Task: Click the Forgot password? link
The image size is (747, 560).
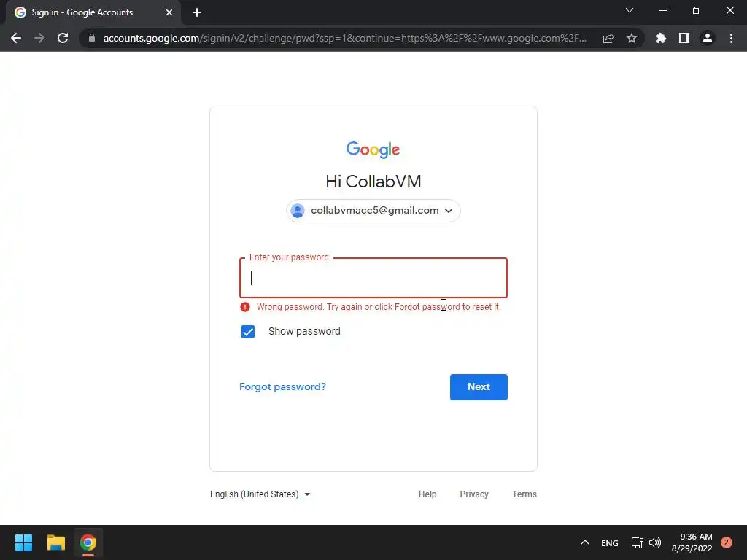Action: coord(282,386)
